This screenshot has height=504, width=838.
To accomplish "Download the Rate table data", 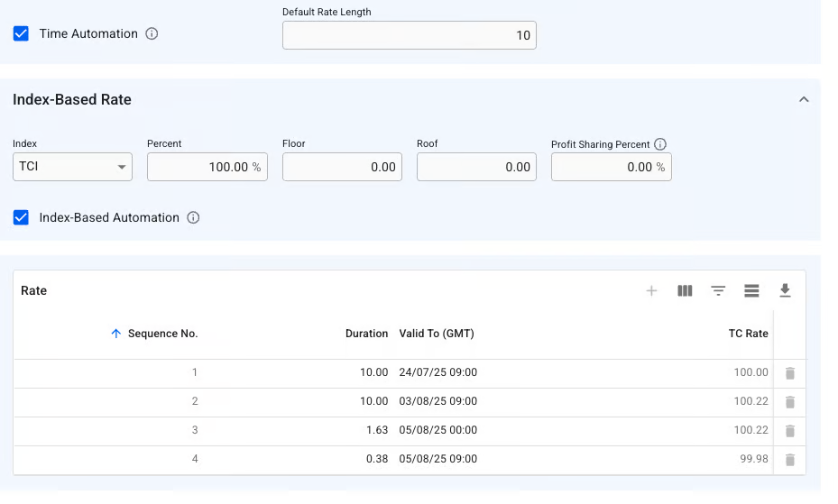I will pos(785,290).
